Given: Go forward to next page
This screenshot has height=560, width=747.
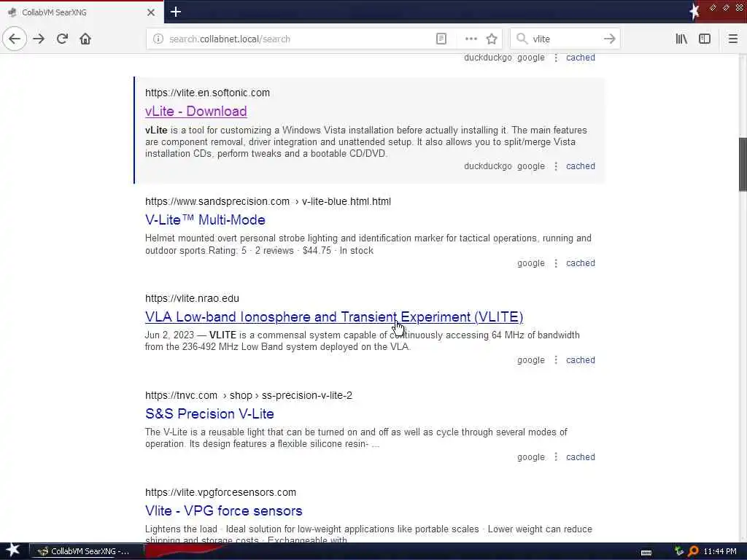Looking at the screenshot, I should [x=39, y=39].
